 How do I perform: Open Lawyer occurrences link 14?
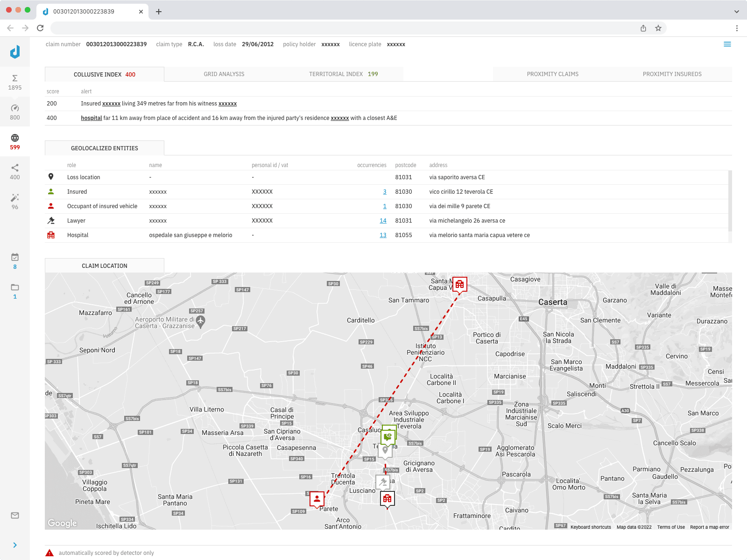(x=383, y=221)
